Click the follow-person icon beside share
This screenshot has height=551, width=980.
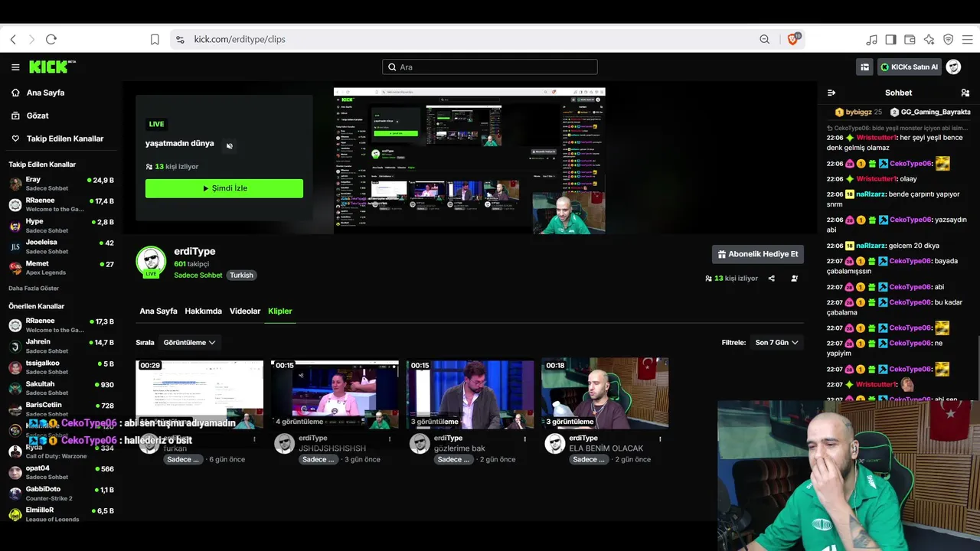click(x=795, y=279)
